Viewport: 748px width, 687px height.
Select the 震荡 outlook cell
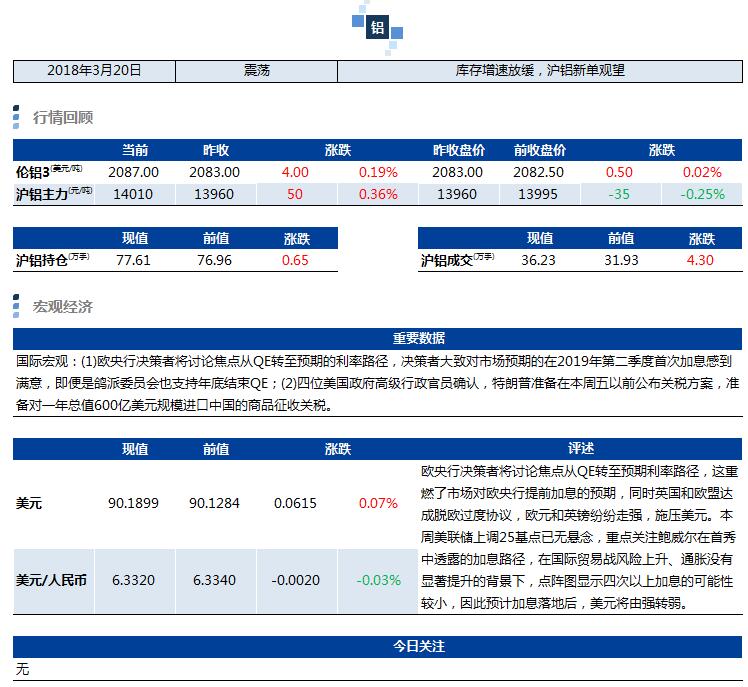257,71
